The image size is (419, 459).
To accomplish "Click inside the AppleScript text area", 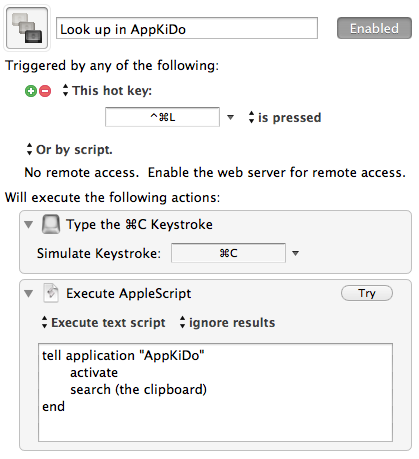I will (x=215, y=393).
